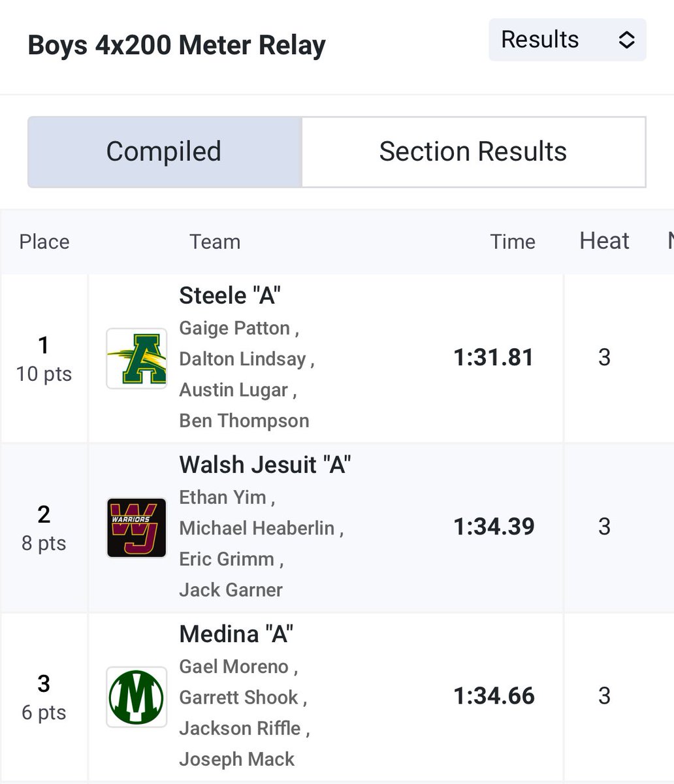Expand the Results dropdown selector
The image size is (674, 784).
coord(568,40)
